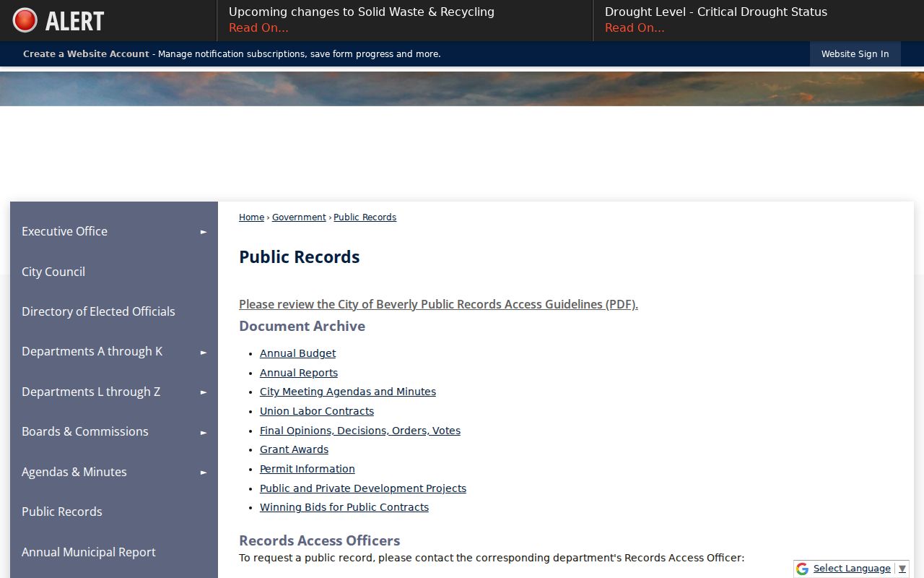
Task: Open the Grant Awards link
Action: coord(294,449)
